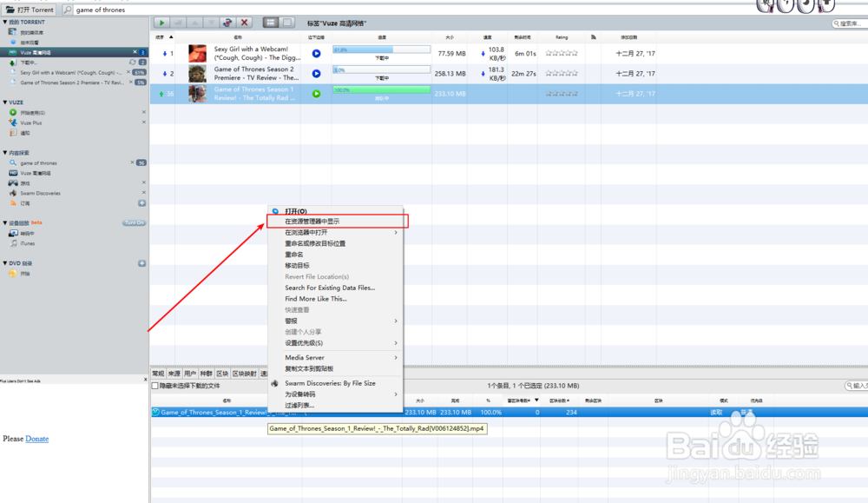Click the Rating column header

point(562,37)
